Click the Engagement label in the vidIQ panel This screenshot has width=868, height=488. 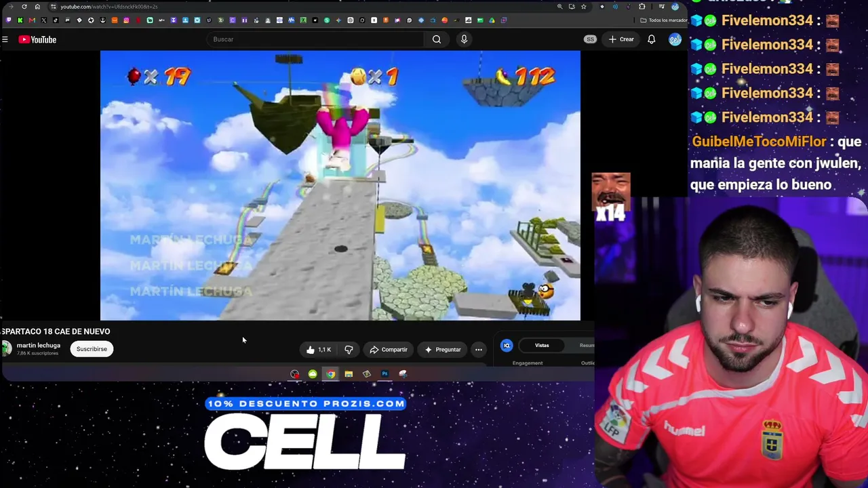coord(528,363)
